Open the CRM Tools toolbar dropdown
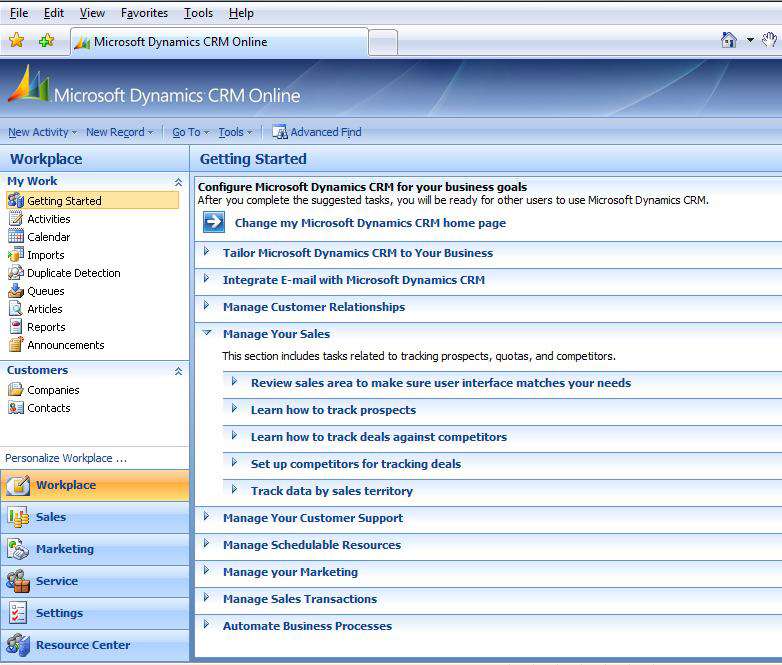The width and height of the screenshot is (782, 665). pos(235,132)
